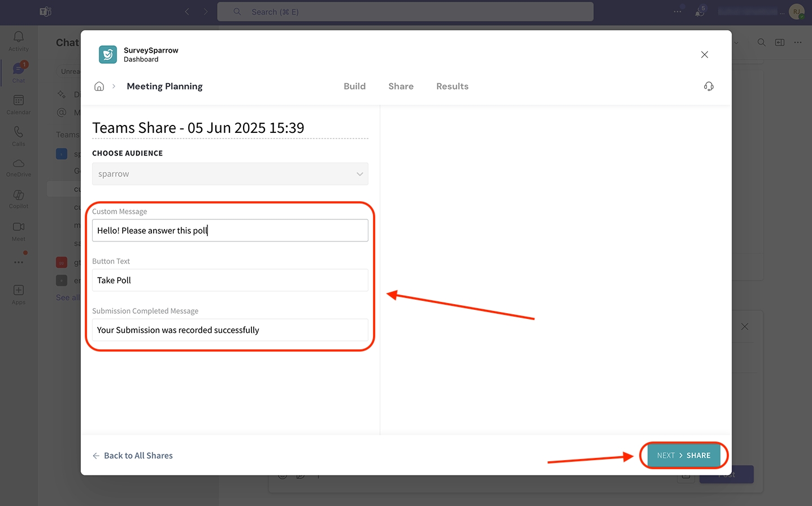
Task: Open the support headset icon
Action: pos(709,87)
